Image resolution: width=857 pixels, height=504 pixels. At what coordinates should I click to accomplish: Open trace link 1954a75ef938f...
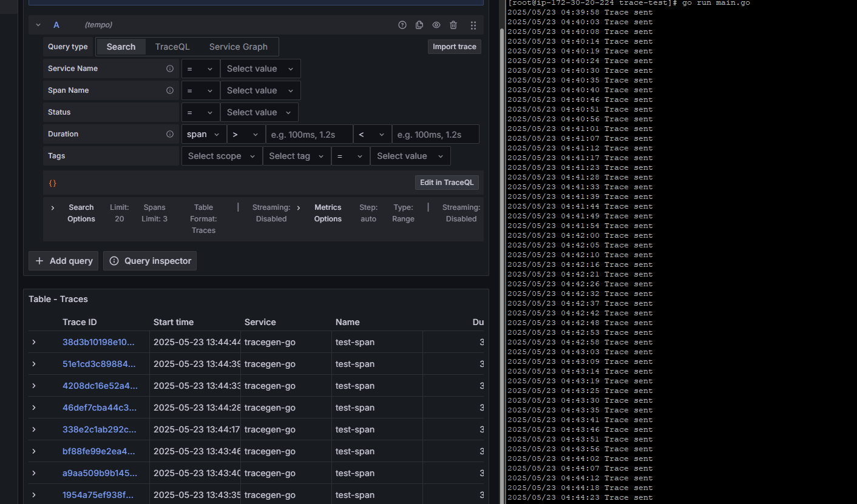(98, 495)
